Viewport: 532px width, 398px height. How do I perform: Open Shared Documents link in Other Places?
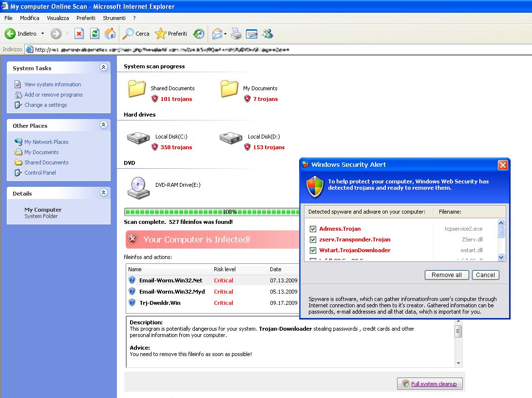[46, 162]
